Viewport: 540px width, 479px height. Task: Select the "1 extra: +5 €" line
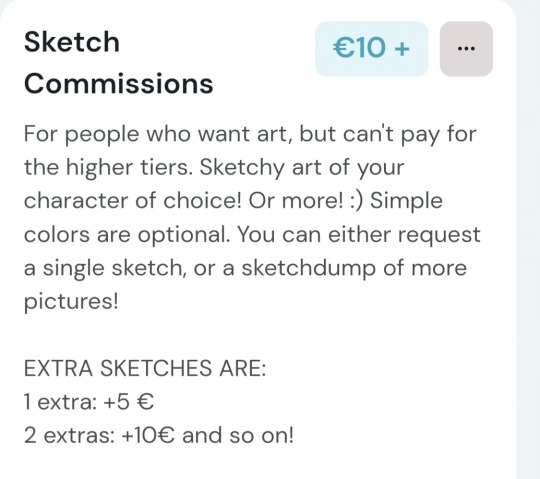tap(89, 402)
